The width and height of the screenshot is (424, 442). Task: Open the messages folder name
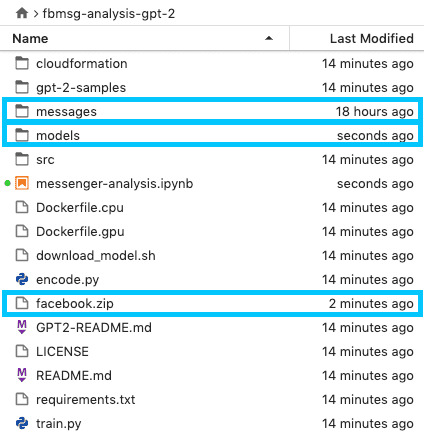coord(66,112)
